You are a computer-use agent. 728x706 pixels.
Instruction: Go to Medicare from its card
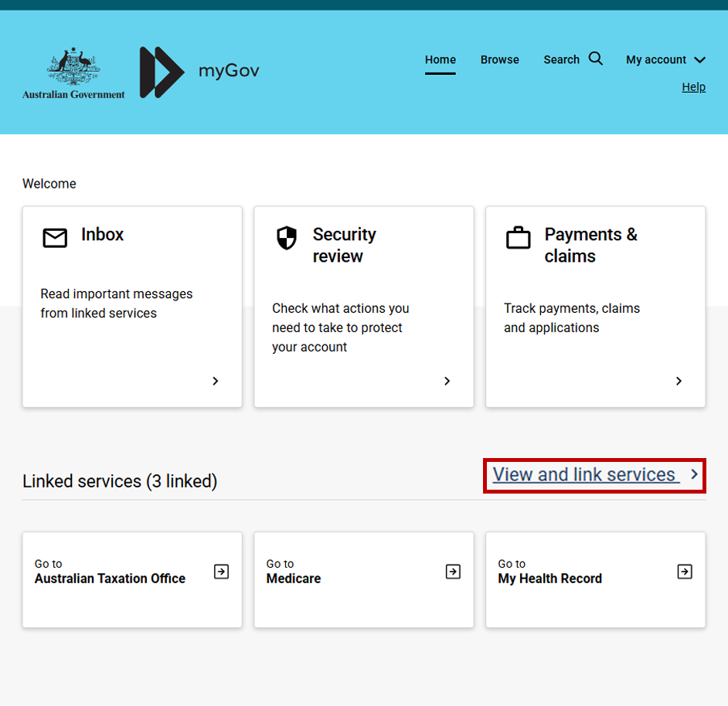pos(363,579)
